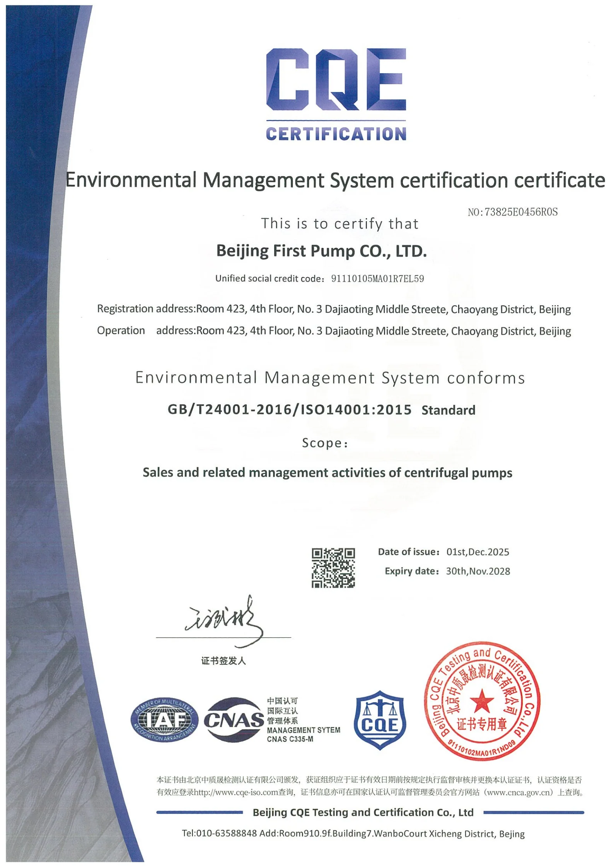Click the Registration address line
614x868 pixels.
[x=334, y=309]
